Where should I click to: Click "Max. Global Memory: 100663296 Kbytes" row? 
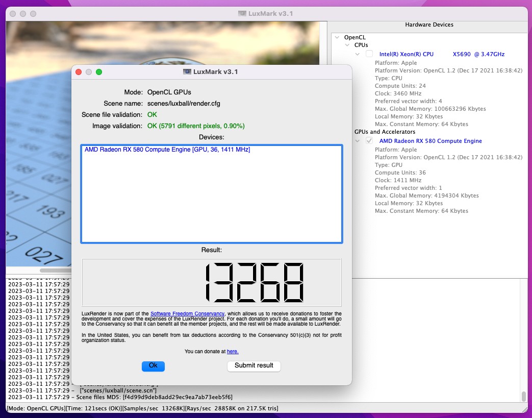(x=430, y=109)
